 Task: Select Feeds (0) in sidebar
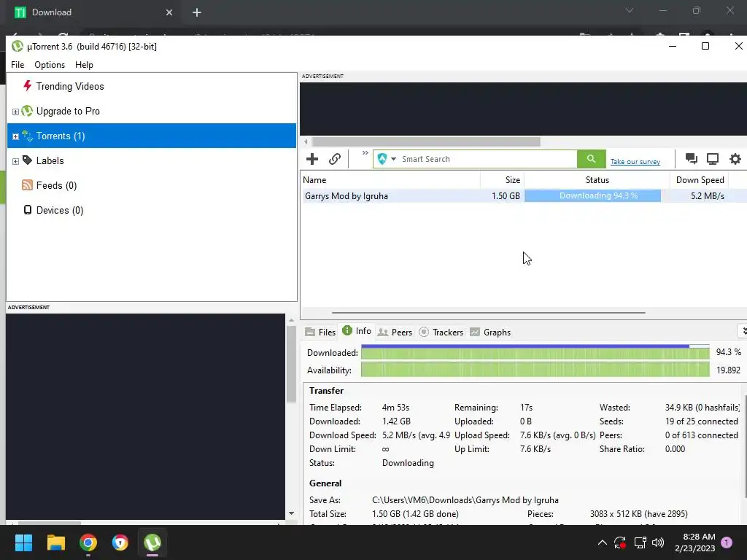[56, 185]
